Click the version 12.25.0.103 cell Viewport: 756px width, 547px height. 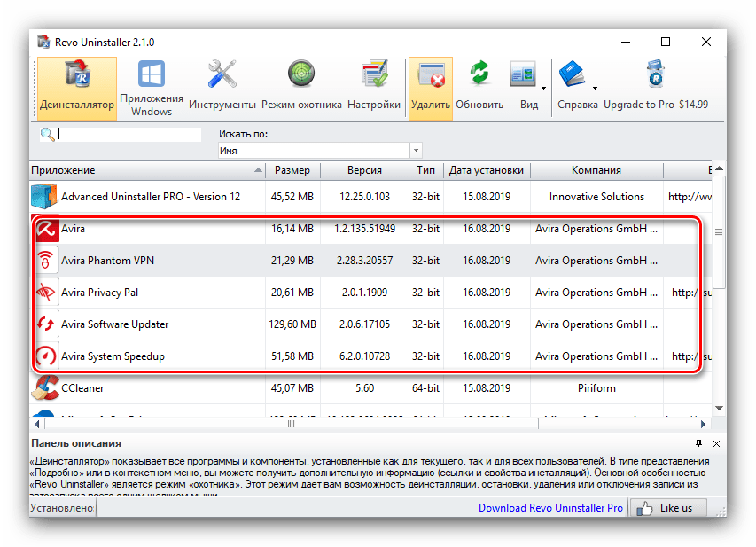click(x=364, y=197)
